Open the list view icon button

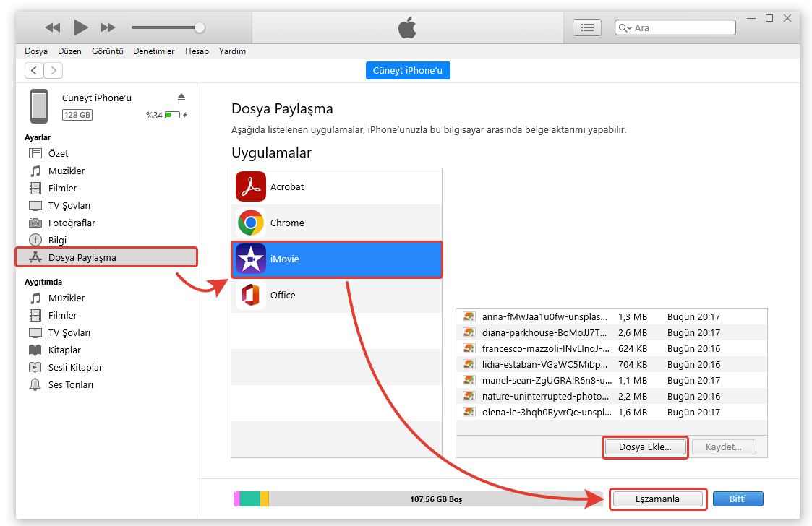pos(587,27)
